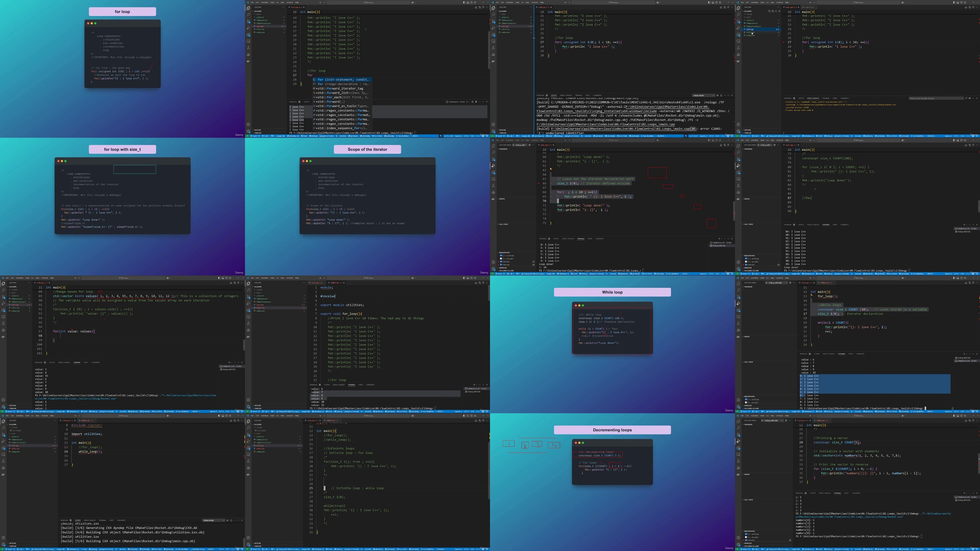Toggle 'C++: on catch' checkbox in COUNT{100} window
The width and height of the screenshot is (980, 551).
click(x=746, y=262)
